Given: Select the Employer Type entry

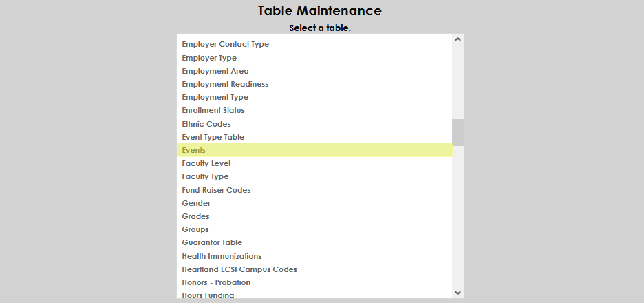Looking at the screenshot, I should point(209,58).
